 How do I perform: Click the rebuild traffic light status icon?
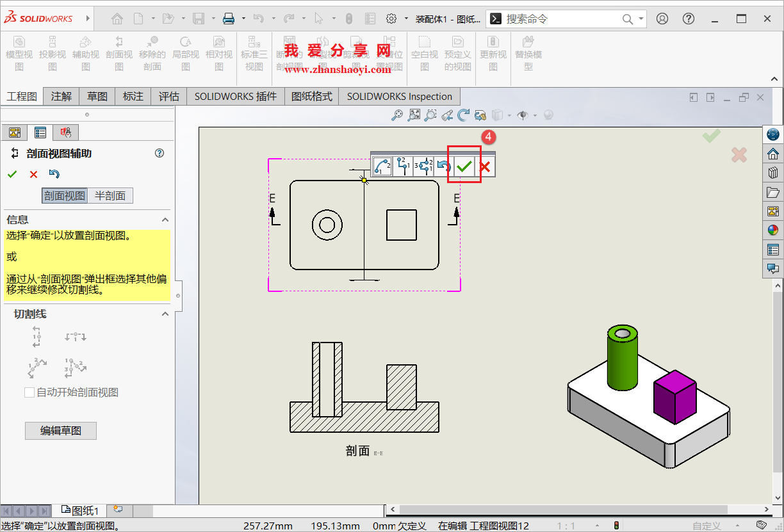(616, 526)
